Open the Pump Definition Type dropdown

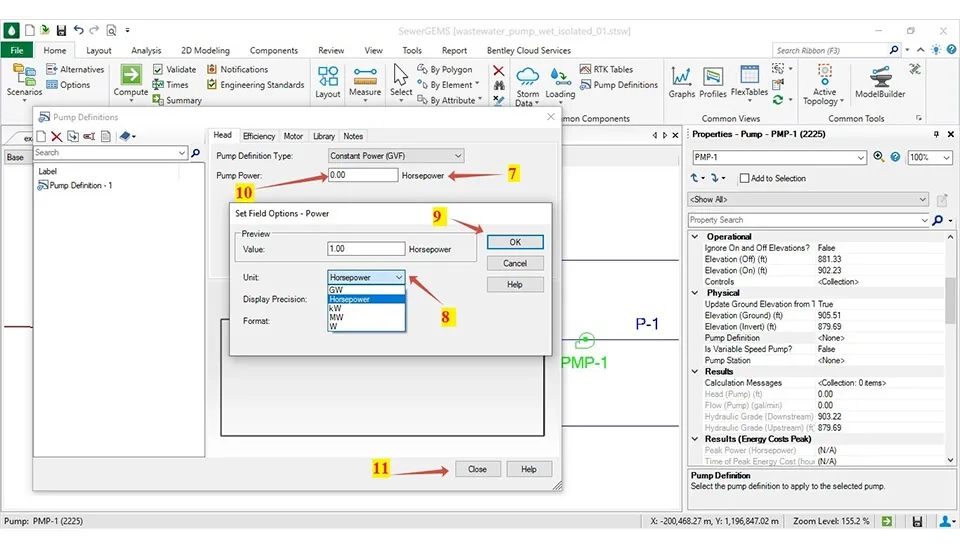pyautogui.click(x=396, y=156)
